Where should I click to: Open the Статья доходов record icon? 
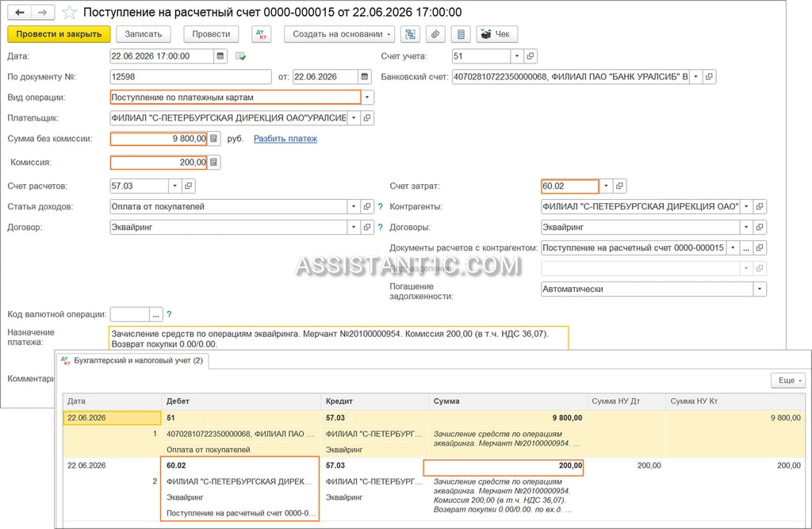tap(367, 206)
